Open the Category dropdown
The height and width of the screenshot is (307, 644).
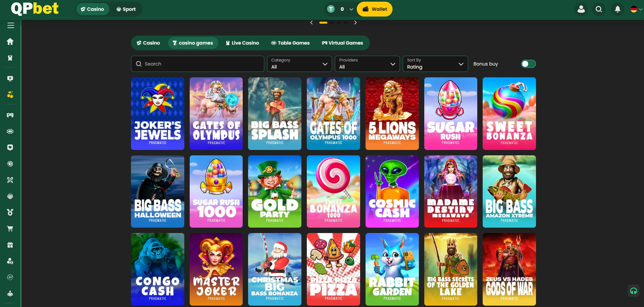[x=299, y=64]
